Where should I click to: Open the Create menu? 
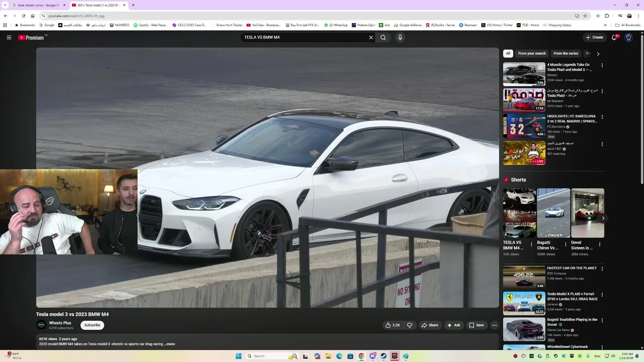click(594, 37)
